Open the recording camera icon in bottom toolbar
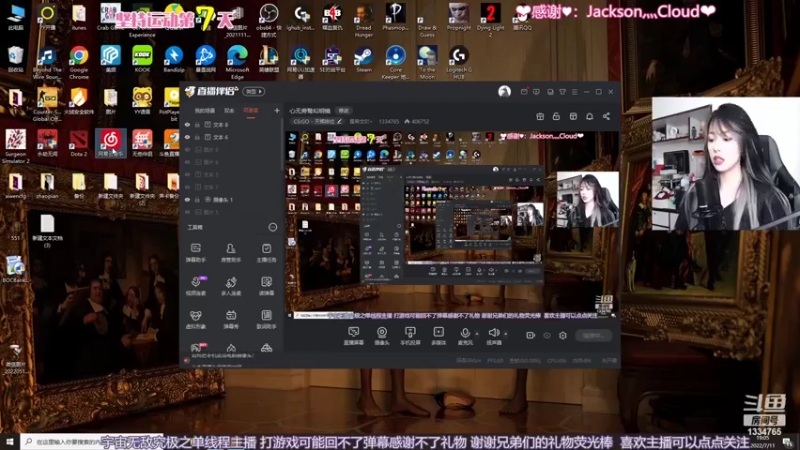The width and height of the screenshot is (800, 450). point(530,335)
